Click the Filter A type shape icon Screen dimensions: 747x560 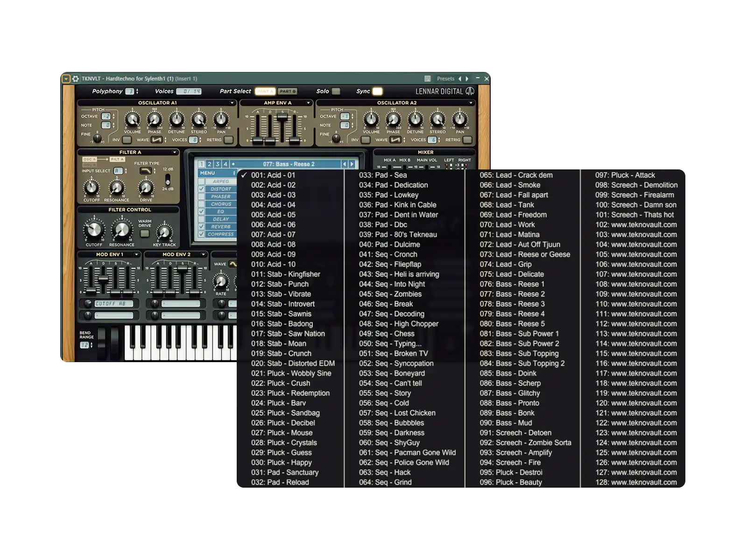[146, 171]
